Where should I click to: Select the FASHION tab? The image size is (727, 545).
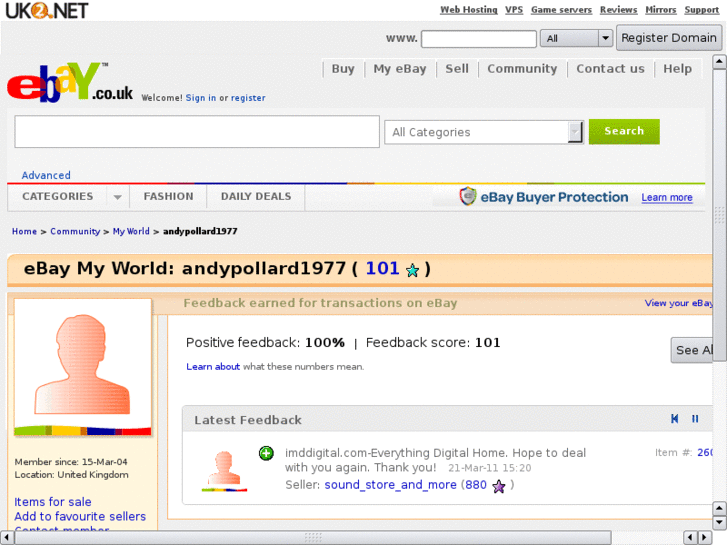click(x=168, y=197)
